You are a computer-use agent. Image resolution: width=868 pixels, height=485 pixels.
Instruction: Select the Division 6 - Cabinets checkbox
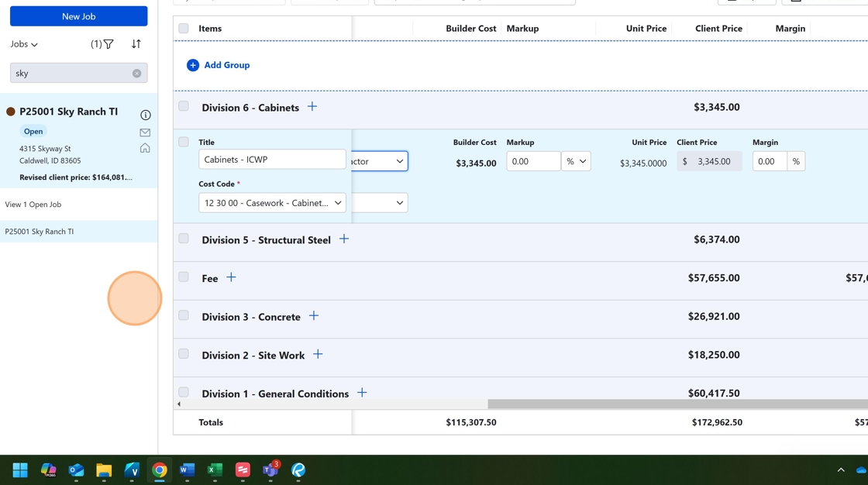(184, 106)
